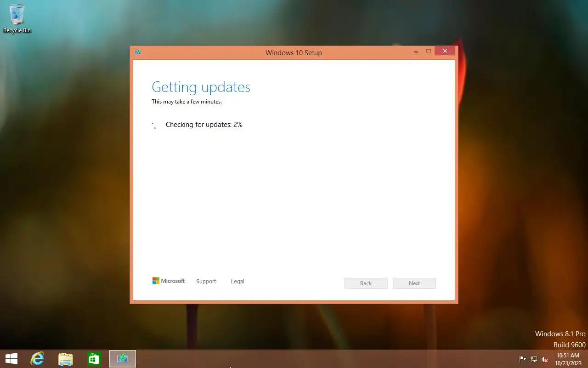588x368 pixels.
Task: Maximize the Windows 10 Setup window
Action: tap(429, 51)
